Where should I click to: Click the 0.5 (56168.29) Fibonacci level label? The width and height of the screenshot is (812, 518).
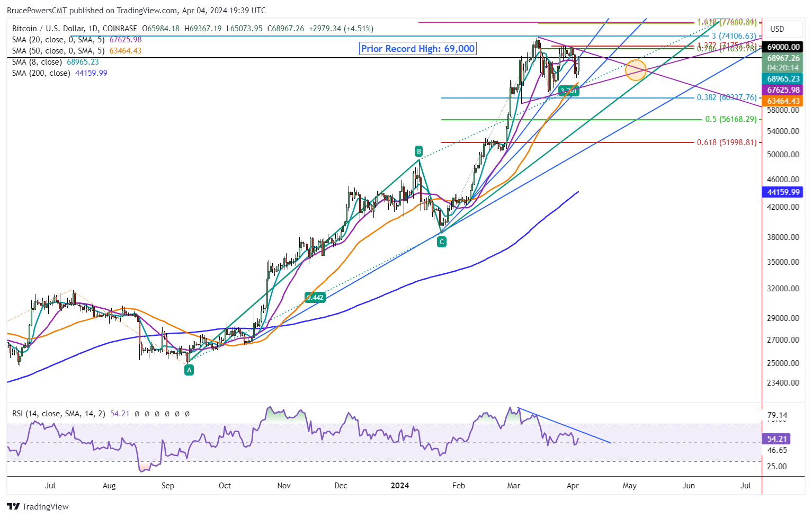730,119
